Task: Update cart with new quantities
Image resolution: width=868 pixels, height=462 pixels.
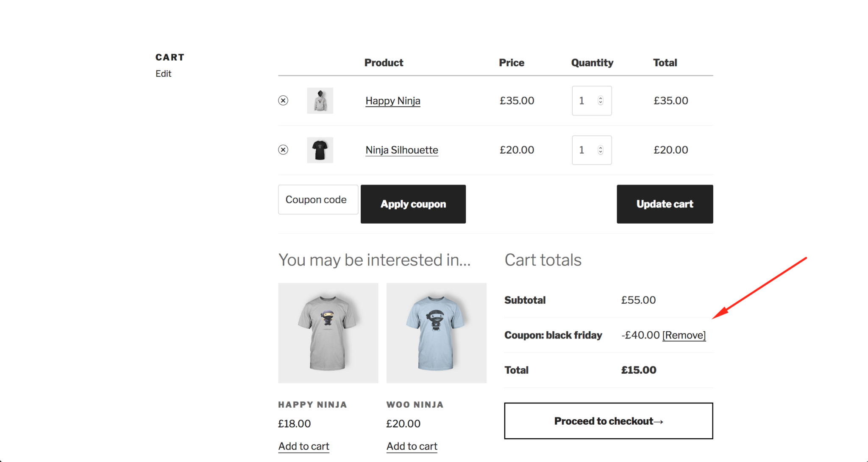Action: point(665,204)
